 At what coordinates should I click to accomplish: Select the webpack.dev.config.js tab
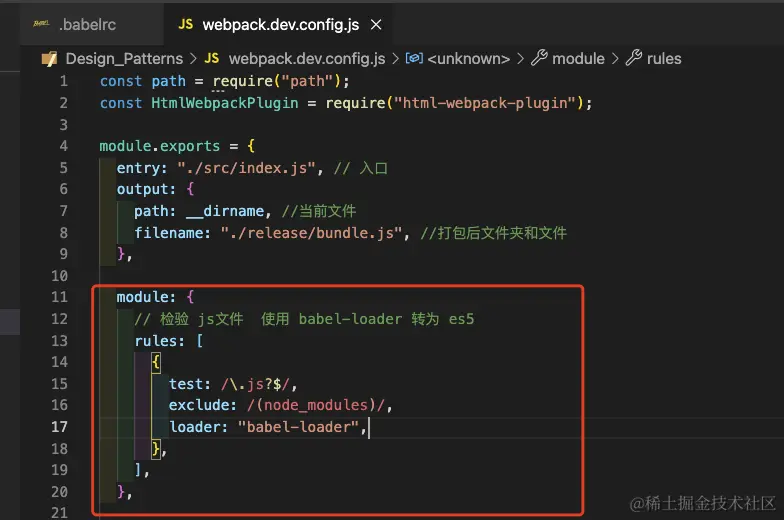[280, 24]
